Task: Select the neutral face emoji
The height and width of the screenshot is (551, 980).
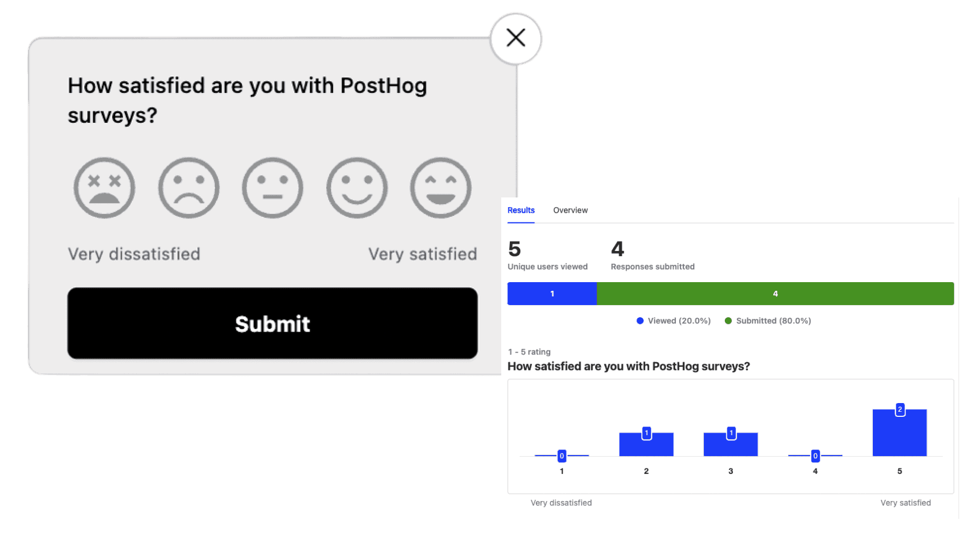Action: 273,188
